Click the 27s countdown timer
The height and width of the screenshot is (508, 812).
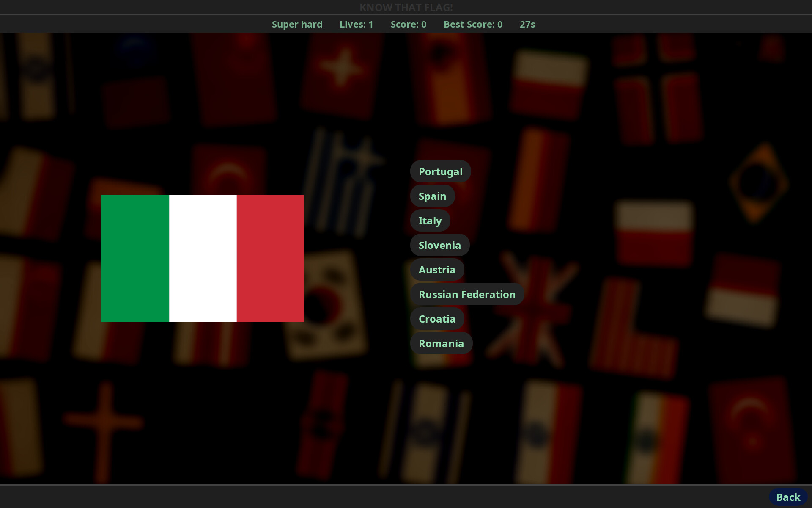pyautogui.click(x=527, y=24)
